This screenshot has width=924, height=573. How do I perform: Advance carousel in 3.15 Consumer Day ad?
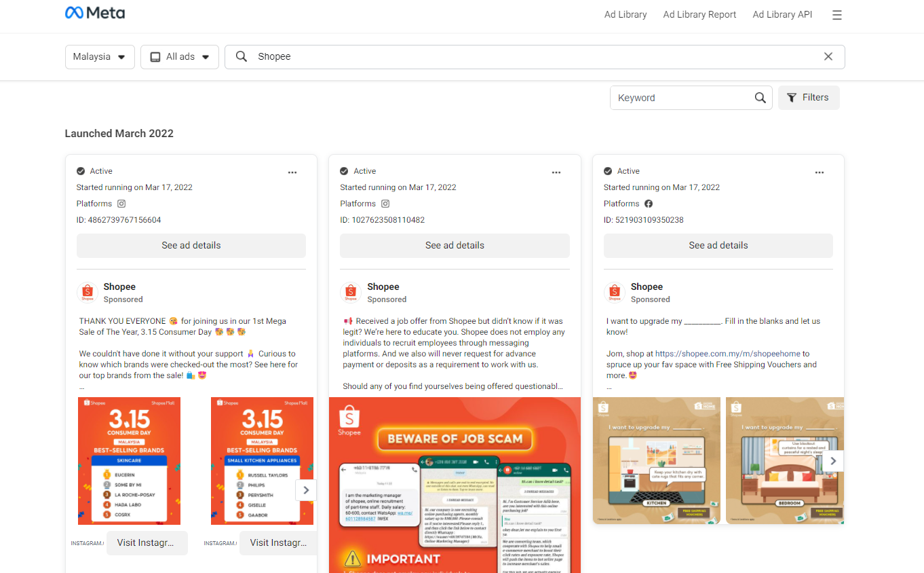point(306,490)
